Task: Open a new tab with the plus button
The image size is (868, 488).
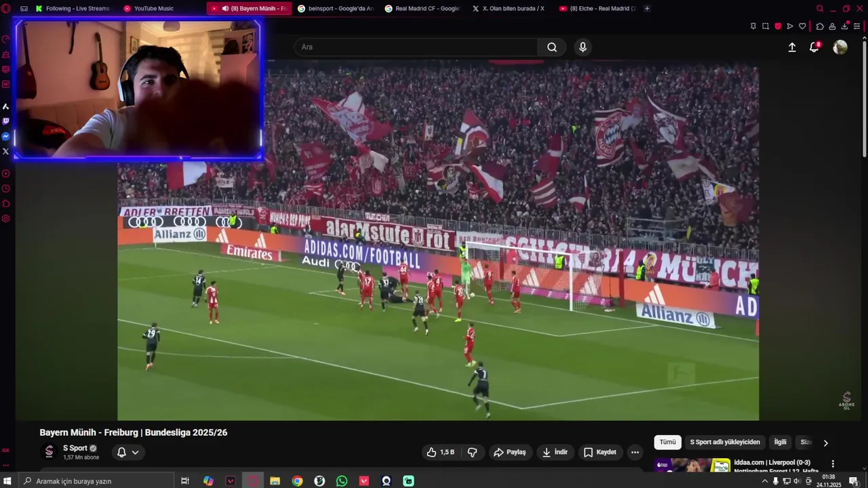Action: (x=647, y=9)
